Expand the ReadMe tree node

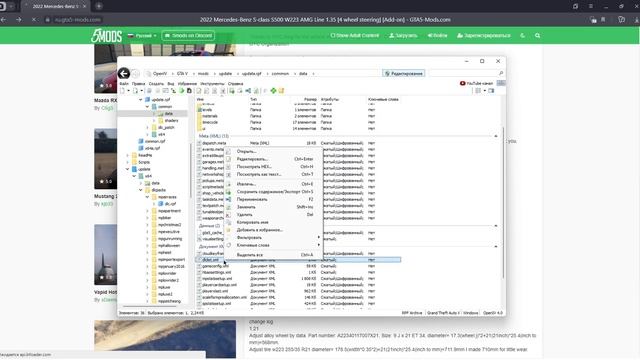coord(127,155)
